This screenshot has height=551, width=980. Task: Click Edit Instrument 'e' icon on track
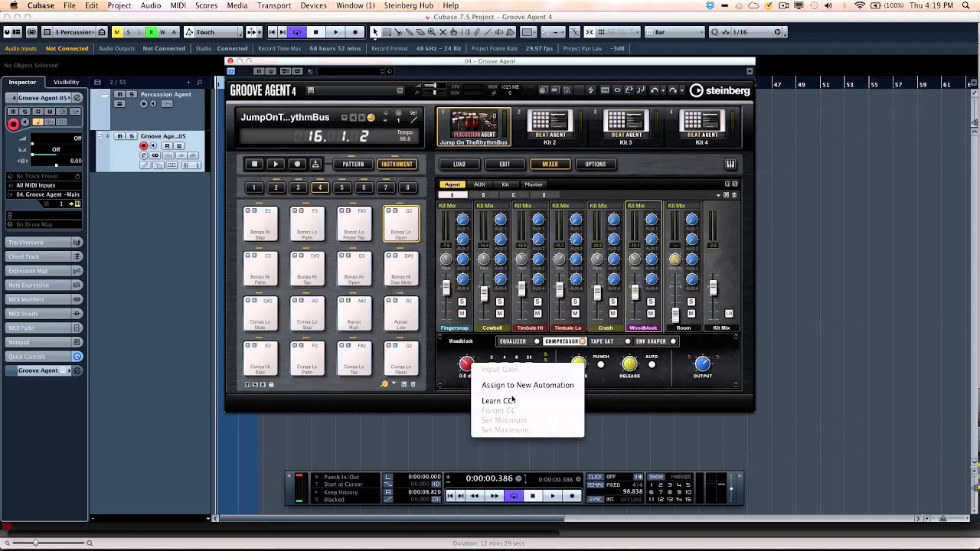coord(144,155)
